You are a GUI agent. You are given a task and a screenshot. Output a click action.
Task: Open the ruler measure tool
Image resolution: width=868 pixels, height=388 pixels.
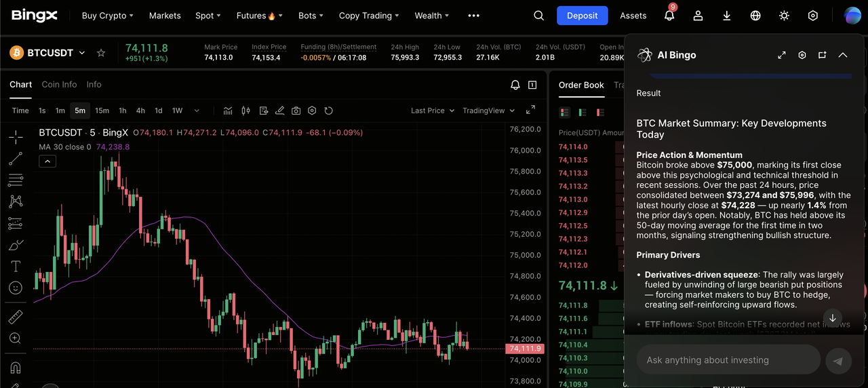(16, 317)
